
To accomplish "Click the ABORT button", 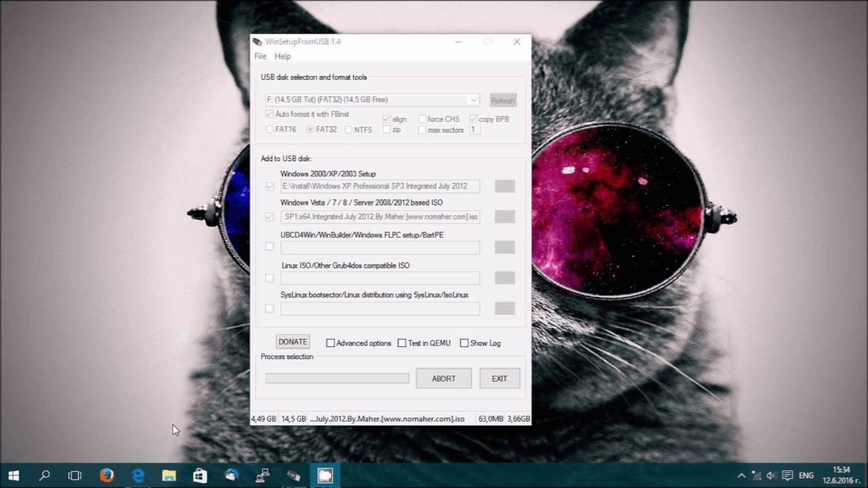I will pos(443,379).
